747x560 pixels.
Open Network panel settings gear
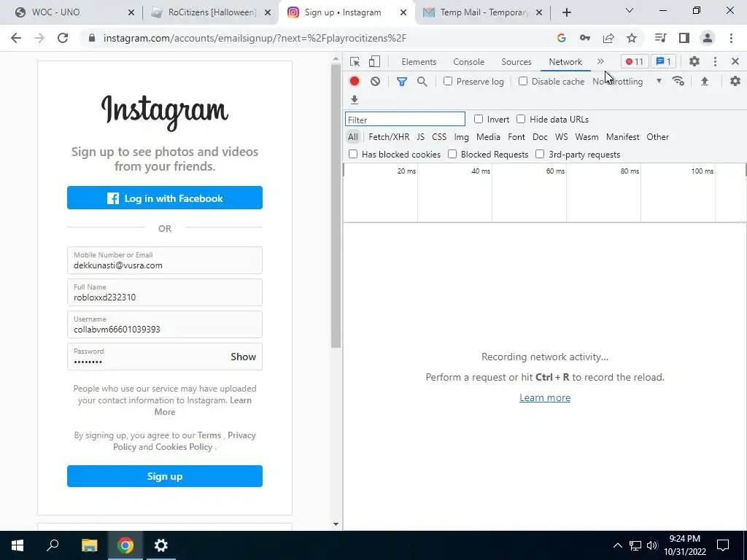tap(735, 81)
